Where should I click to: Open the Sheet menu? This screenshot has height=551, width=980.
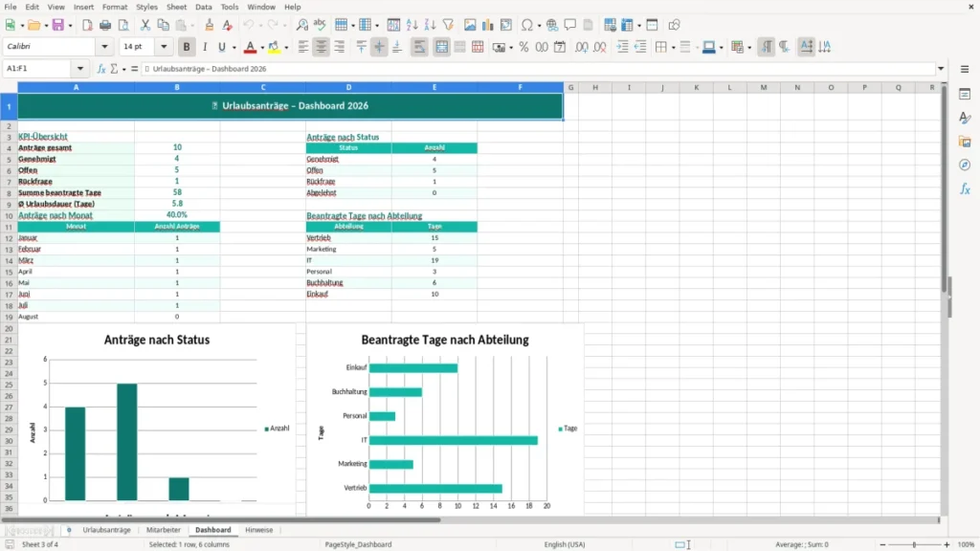(x=176, y=7)
